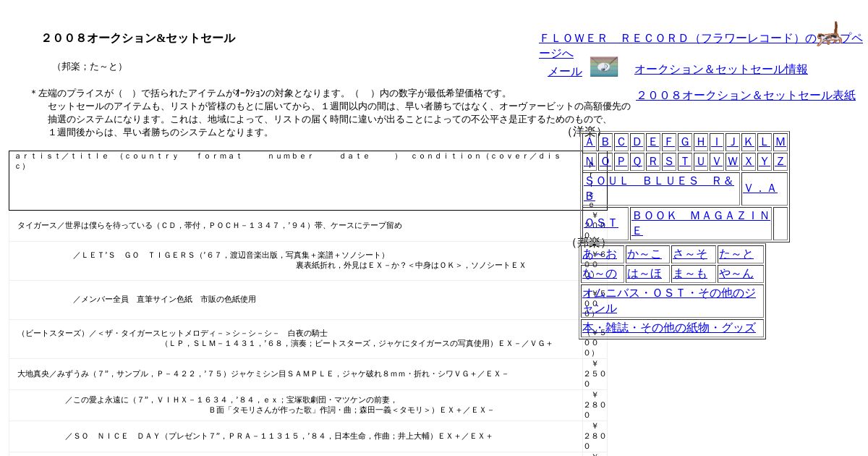Screen dimensions: 868x456
Task: Go to letter G index
Action: (685, 141)
